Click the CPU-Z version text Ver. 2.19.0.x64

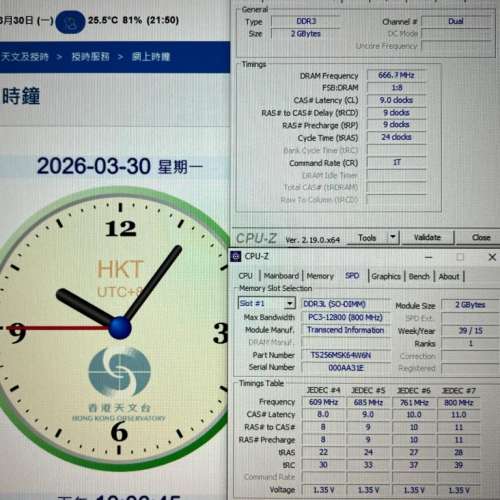click(x=313, y=240)
